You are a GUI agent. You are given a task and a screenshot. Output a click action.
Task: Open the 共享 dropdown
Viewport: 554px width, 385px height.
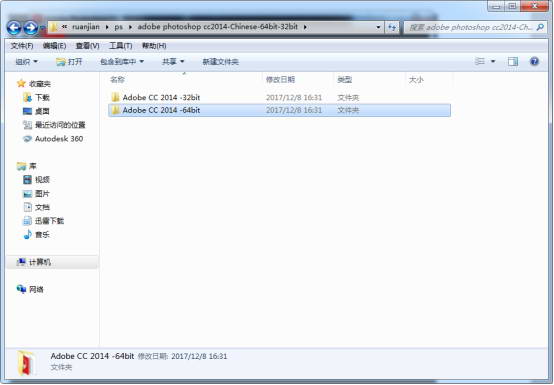[x=173, y=62]
